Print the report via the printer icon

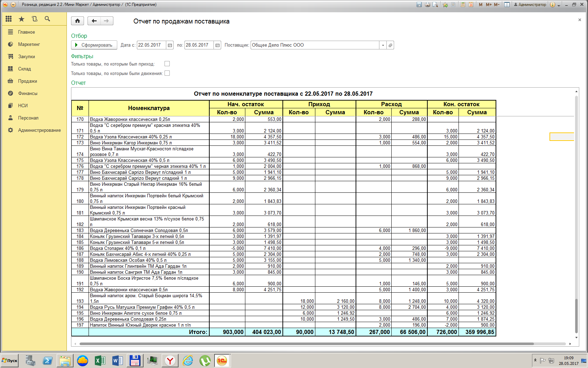[x=427, y=5]
